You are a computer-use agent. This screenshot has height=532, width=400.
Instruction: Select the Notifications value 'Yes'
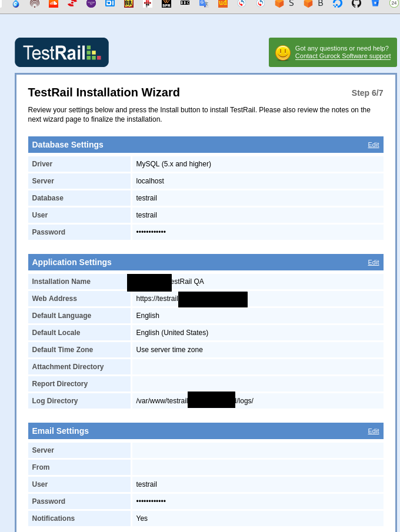(142, 518)
